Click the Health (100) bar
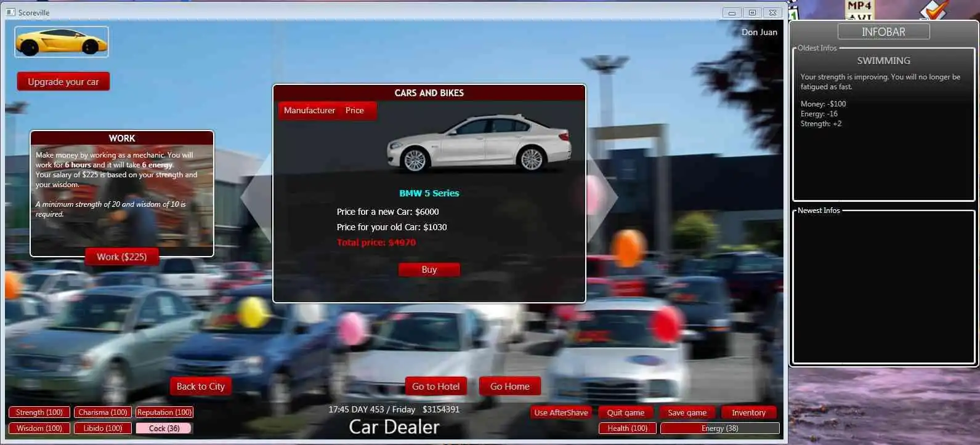Viewport: 980px width, 445px height. tap(628, 428)
